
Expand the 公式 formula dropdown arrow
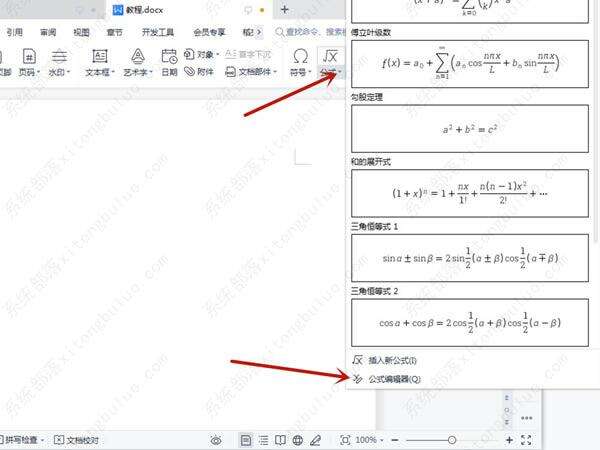[x=340, y=72]
